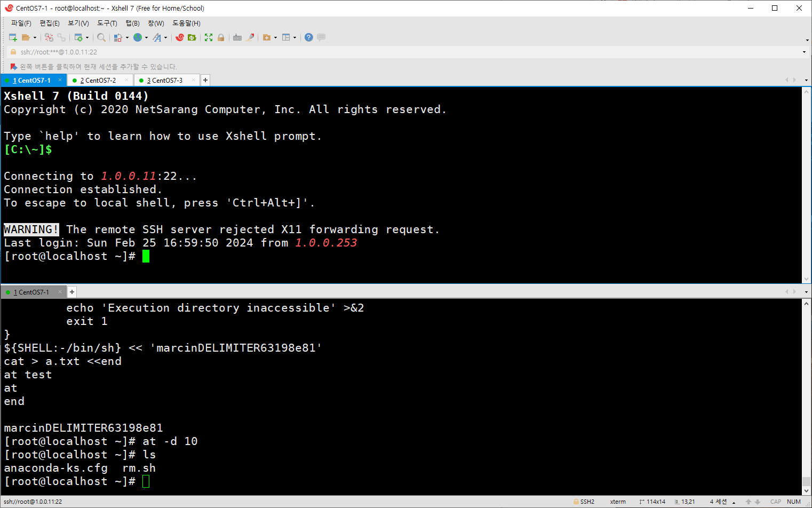
Task: Click the New folder plus toolbar icon
Action: (x=267, y=37)
